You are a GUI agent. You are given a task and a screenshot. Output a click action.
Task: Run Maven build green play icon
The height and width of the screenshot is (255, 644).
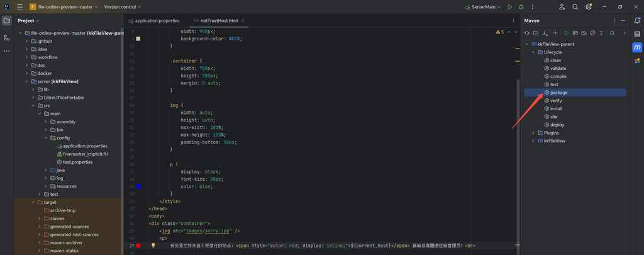click(x=567, y=33)
